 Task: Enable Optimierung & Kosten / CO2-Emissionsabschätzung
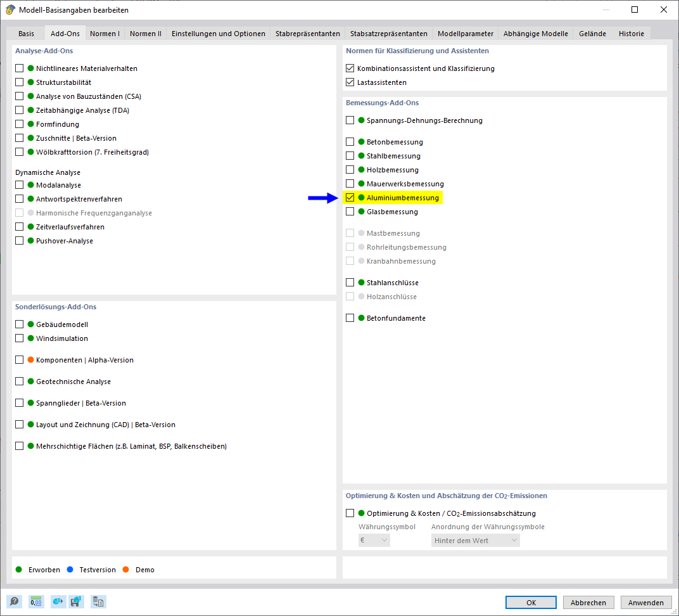(350, 513)
